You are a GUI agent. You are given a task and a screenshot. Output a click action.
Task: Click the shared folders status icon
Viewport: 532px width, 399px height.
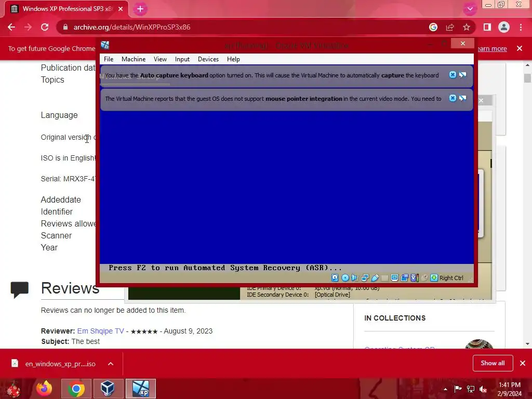pyautogui.click(x=404, y=278)
